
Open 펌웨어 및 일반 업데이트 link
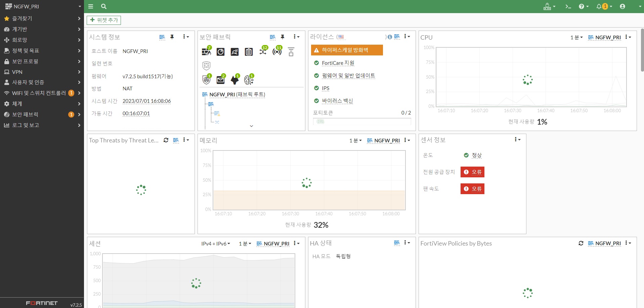click(348, 76)
